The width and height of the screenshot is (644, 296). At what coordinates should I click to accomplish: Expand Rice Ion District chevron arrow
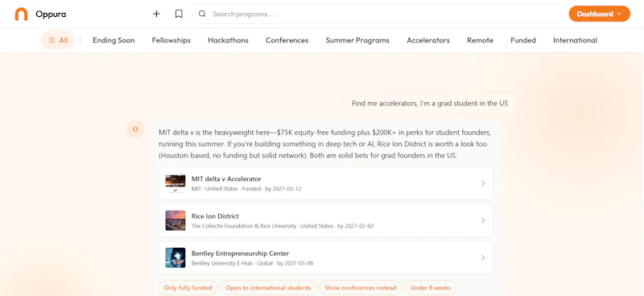483,220
